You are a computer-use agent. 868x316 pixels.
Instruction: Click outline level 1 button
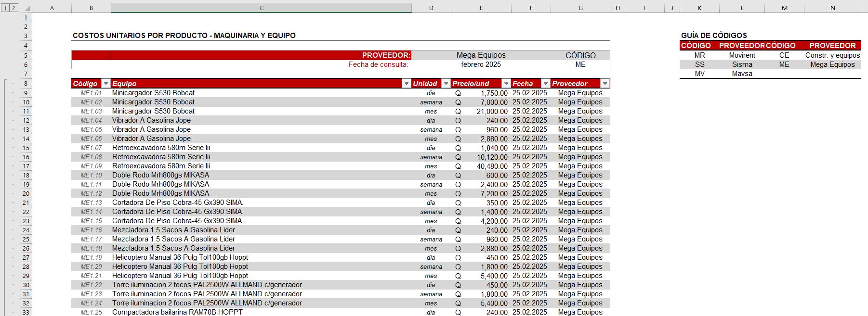(5, 8)
